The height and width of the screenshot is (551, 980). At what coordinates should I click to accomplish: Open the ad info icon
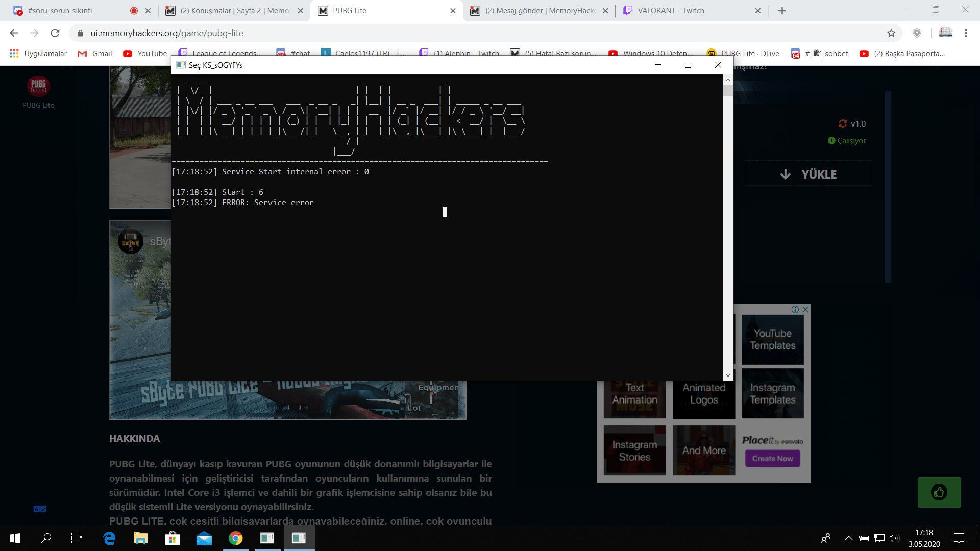795,309
